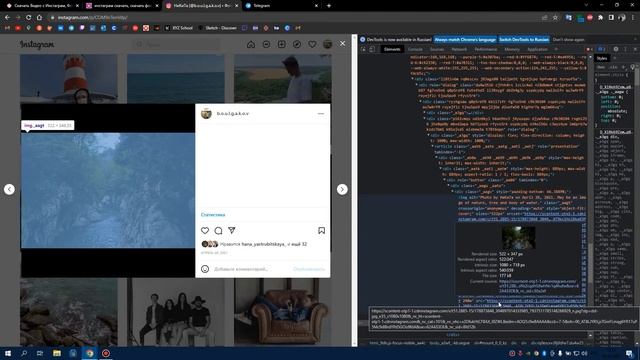Click the Chrome address bar
Image resolution: width=640 pixels, height=360 pixels.
pyautogui.click(x=294, y=18)
